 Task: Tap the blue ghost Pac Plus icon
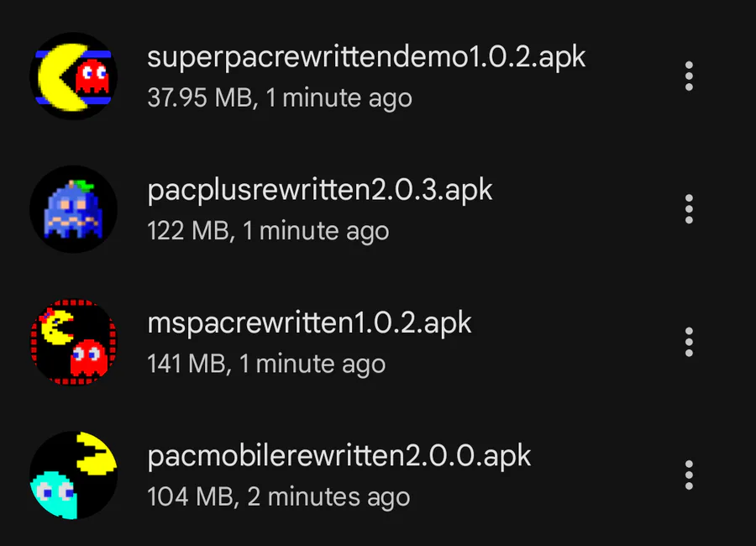click(x=73, y=209)
